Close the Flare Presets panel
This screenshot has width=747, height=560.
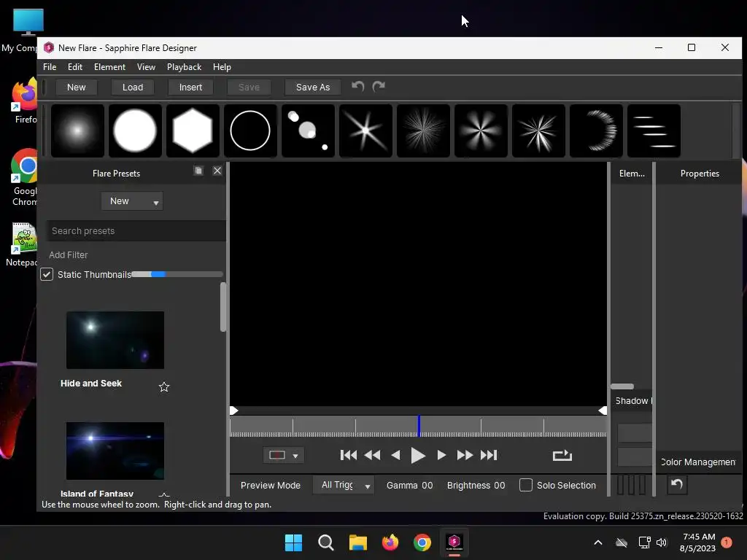click(217, 171)
